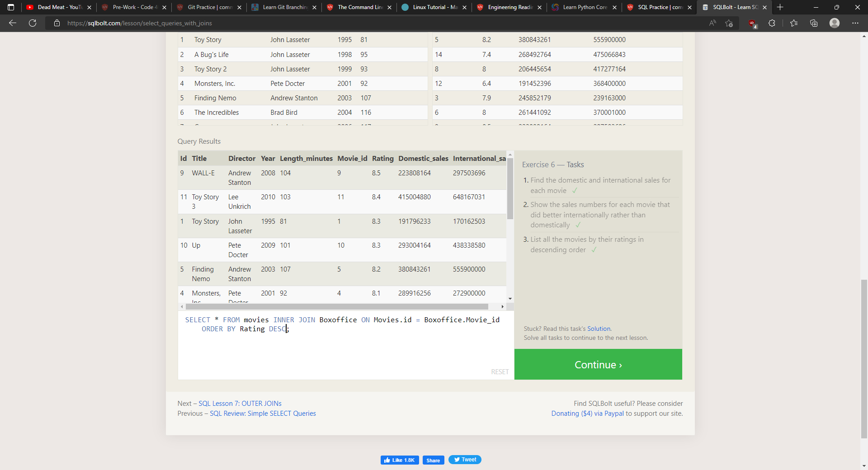Screen dimensions: 868x470
Task: Open the Settings and more ellipsis menu
Action: (x=855, y=23)
